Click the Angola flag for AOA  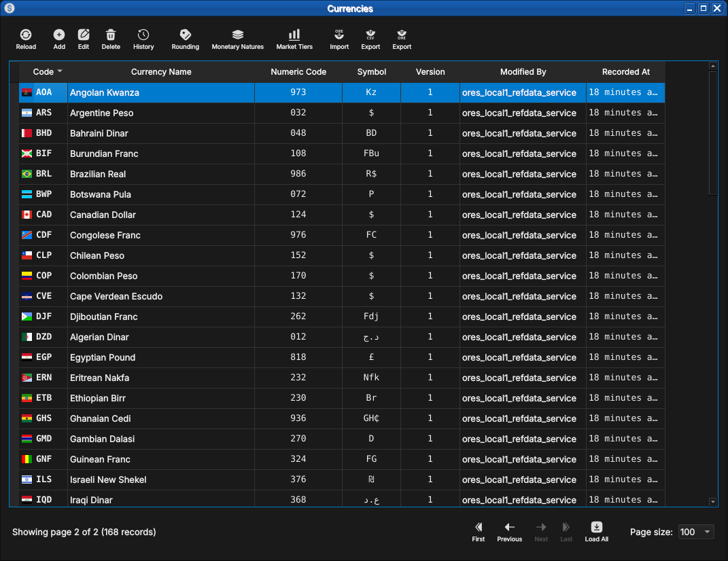(27, 92)
